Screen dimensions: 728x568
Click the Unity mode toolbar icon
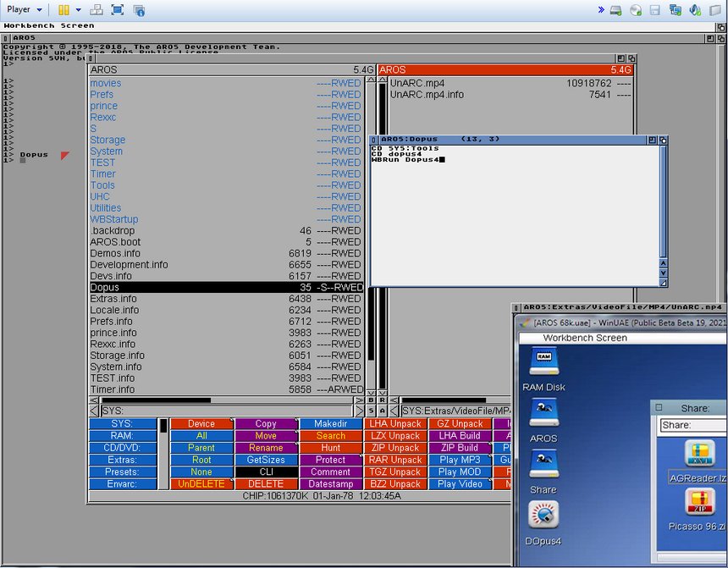(139, 10)
